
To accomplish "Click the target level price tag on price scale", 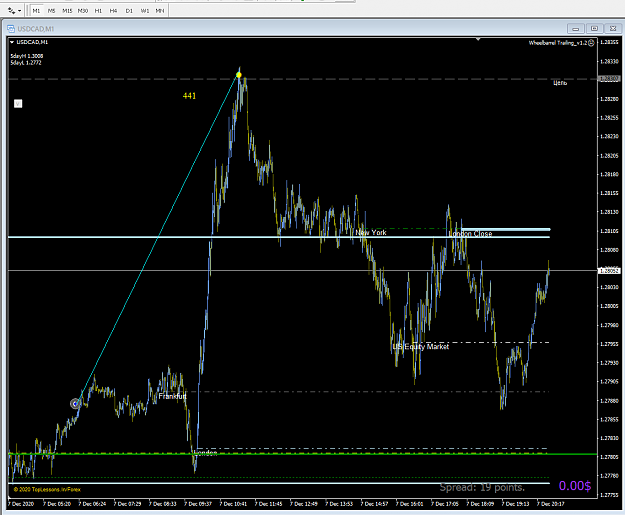I will point(609,79).
